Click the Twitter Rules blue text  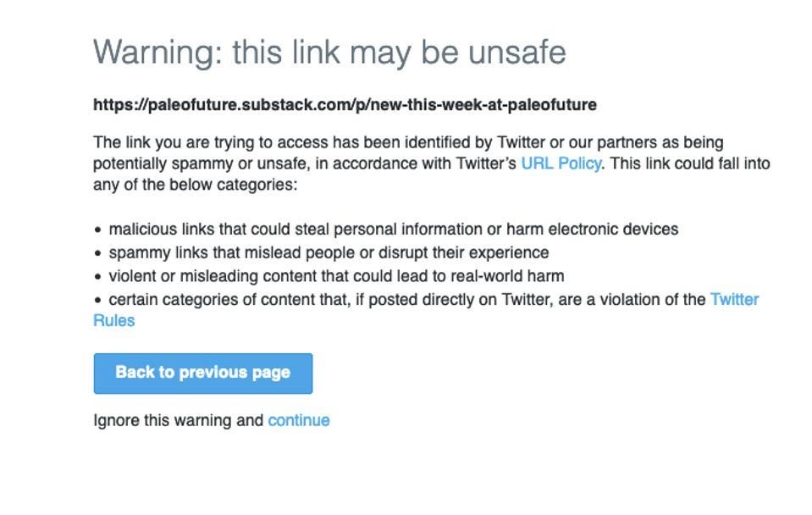click(737, 299)
